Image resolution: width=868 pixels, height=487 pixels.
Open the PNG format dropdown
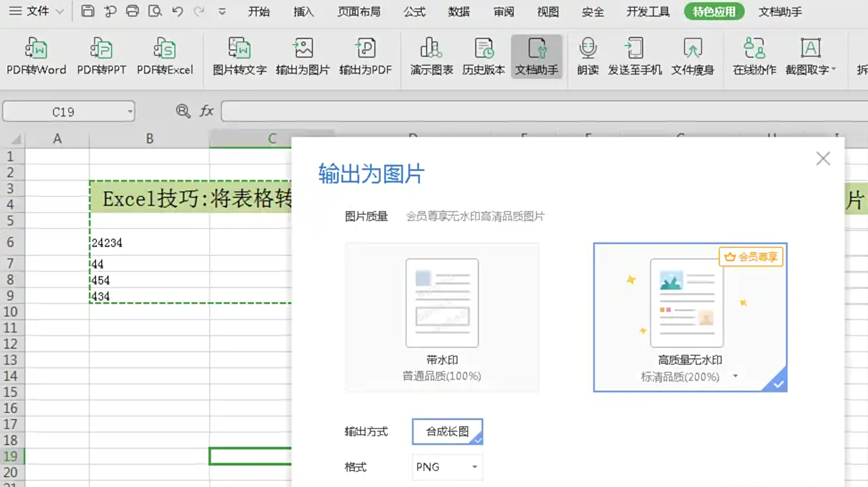[x=447, y=467]
